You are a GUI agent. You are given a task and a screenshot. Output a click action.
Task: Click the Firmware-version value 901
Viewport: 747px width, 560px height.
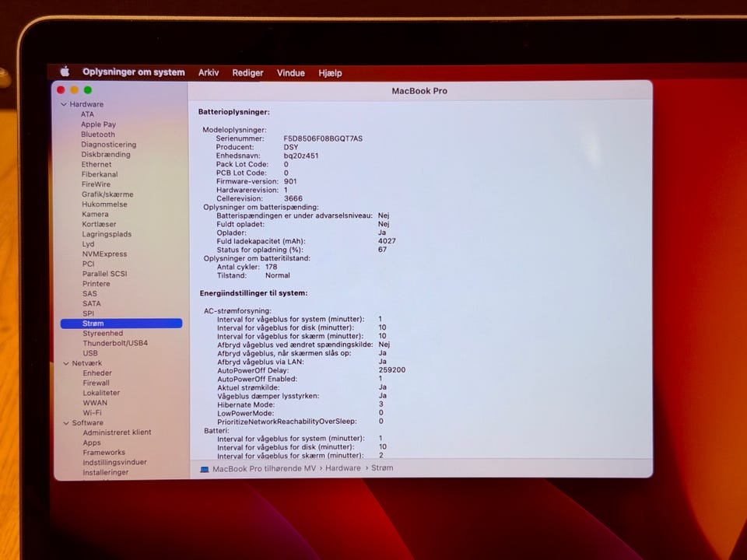290,181
